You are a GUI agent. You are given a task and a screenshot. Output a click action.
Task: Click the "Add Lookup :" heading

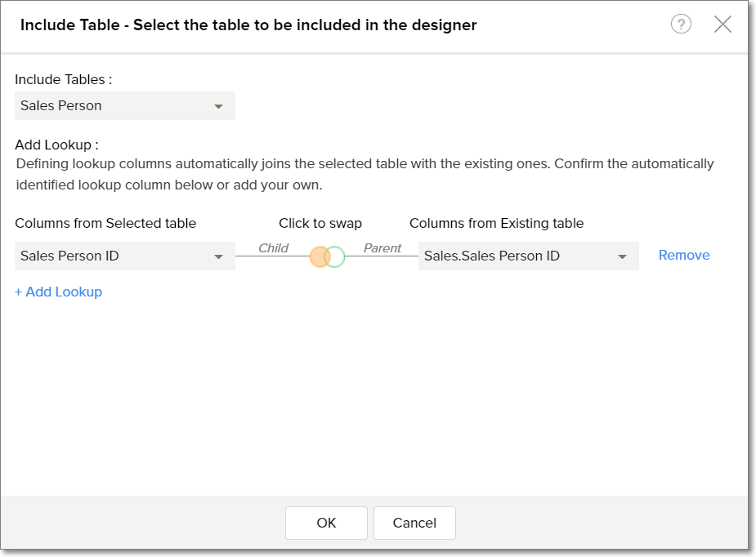(56, 145)
